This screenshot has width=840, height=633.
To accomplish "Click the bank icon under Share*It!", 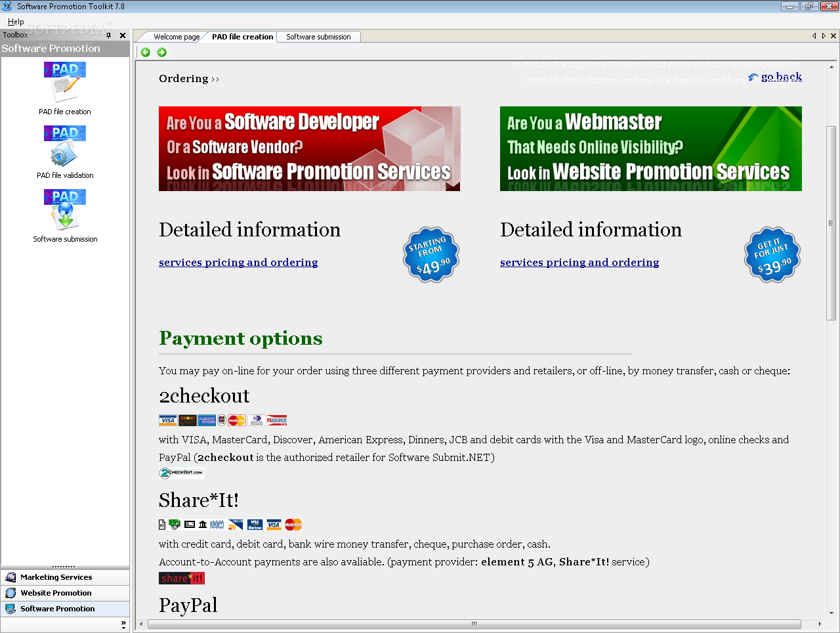I will coord(203,525).
